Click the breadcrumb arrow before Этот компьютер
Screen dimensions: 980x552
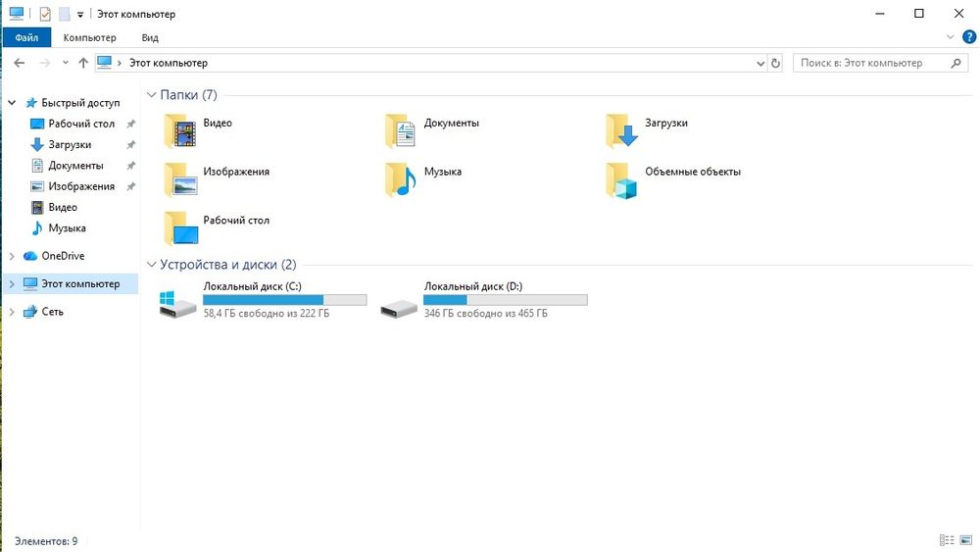point(119,63)
